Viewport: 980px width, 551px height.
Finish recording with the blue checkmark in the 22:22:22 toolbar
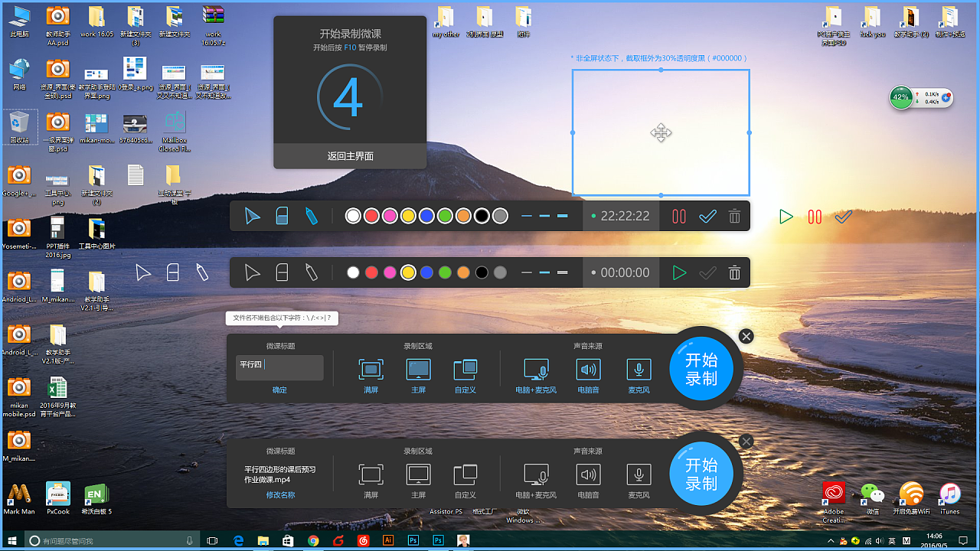tap(707, 217)
